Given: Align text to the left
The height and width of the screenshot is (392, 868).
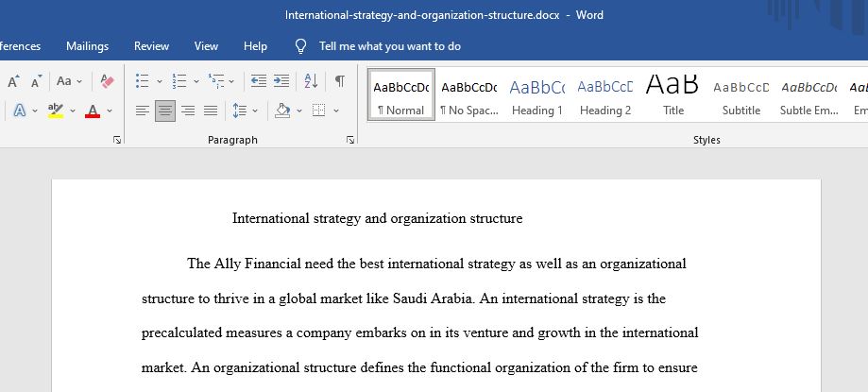Looking at the screenshot, I should point(143,111).
